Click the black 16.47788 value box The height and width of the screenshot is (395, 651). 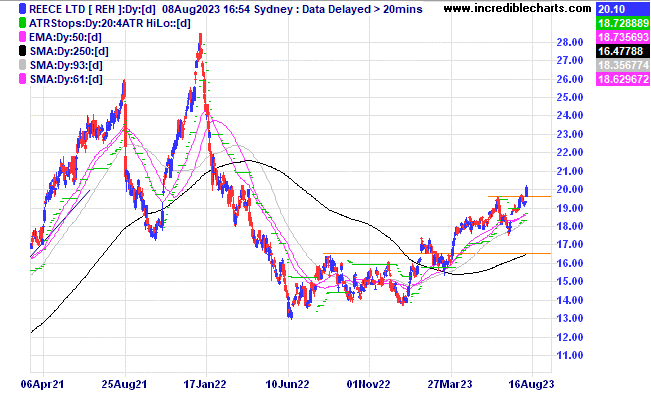pyautogui.click(x=622, y=52)
